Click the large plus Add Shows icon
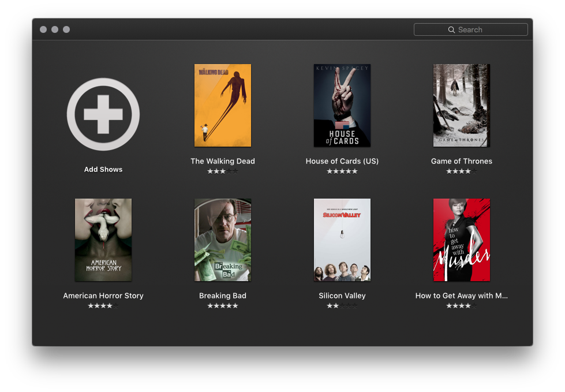 tap(103, 114)
